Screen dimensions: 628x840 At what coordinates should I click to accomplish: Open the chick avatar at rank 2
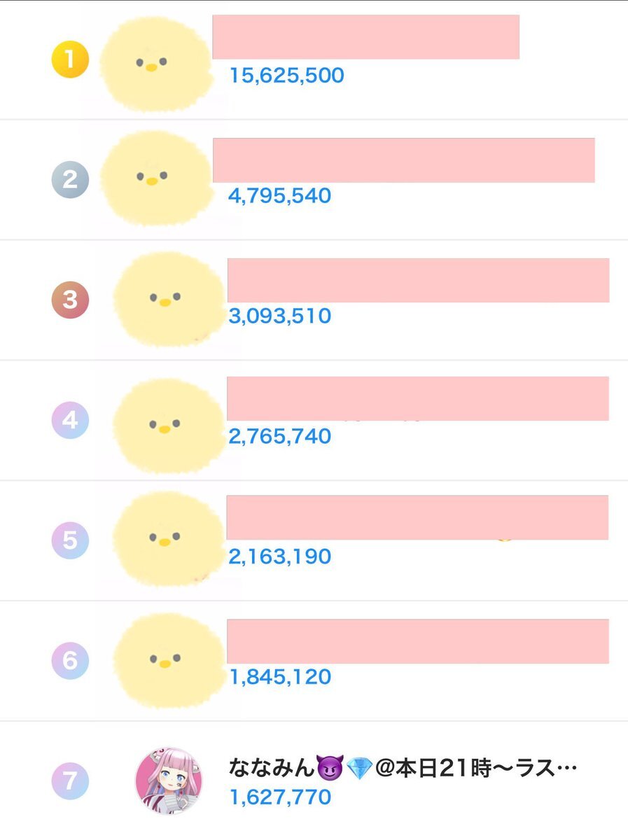point(155,178)
